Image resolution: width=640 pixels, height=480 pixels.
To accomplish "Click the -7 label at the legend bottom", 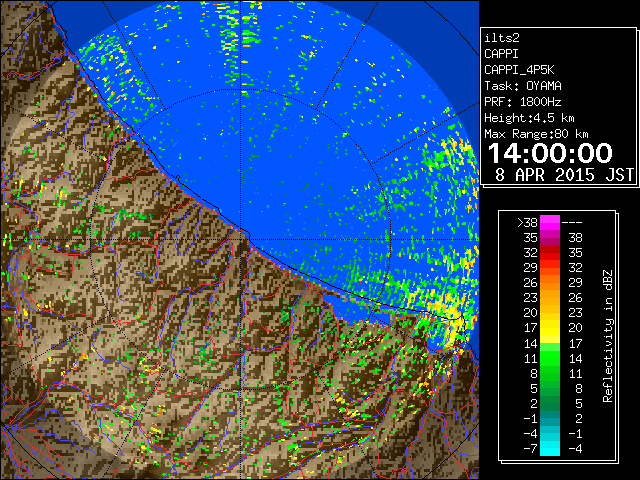I will tap(531, 449).
